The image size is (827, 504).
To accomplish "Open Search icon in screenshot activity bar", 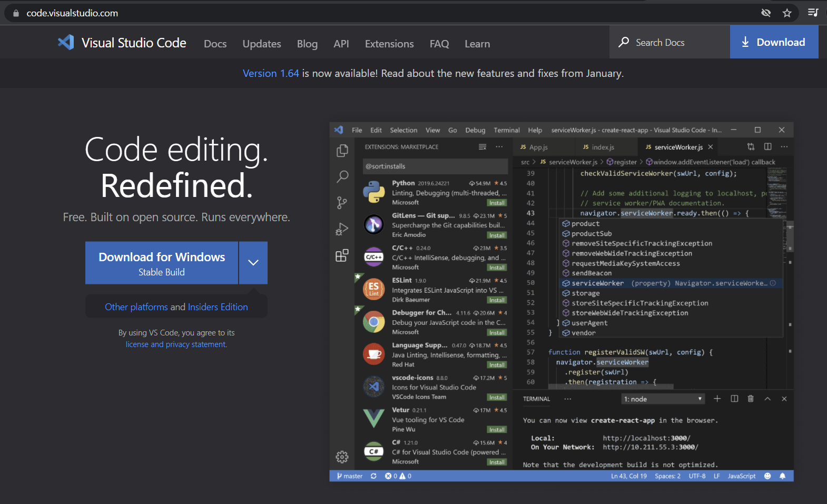I will [342, 176].
